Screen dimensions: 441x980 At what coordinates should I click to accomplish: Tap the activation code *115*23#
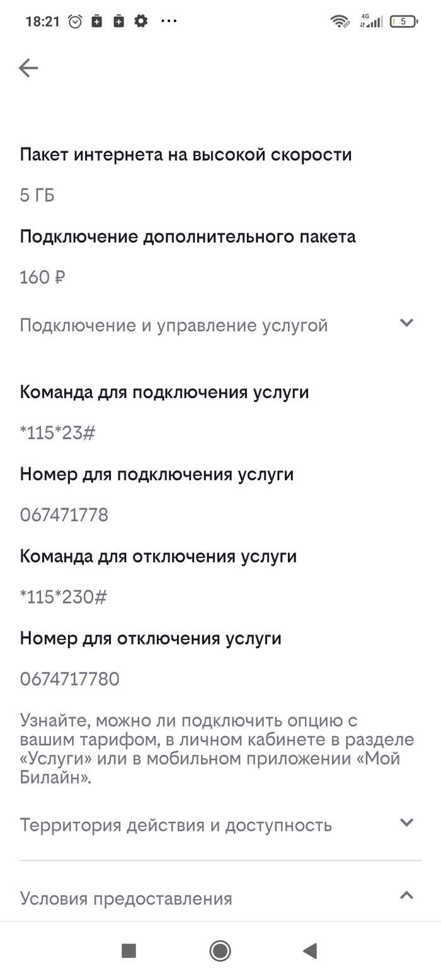point(57,433)
